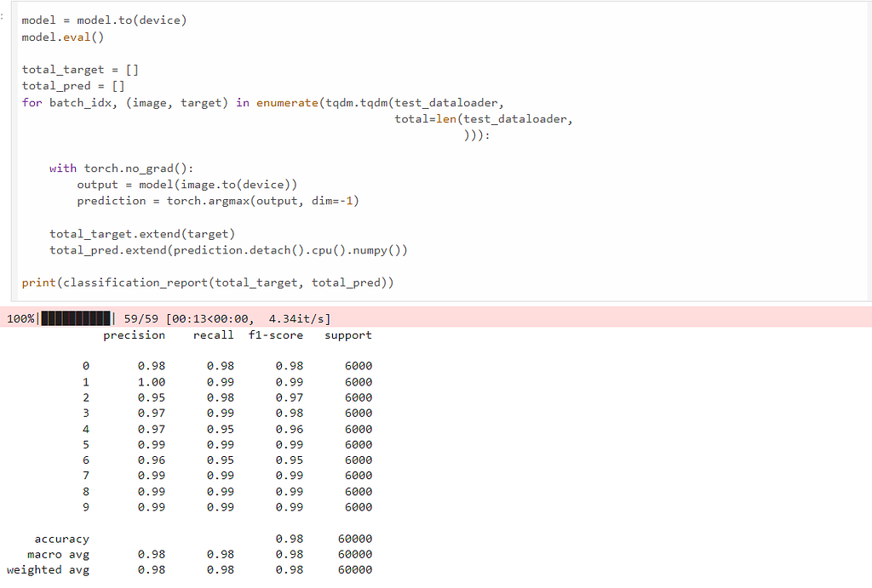Click the 'for batch_idx, (image, target)' loop line
The image size is (872, 588).
tap(262, 103)
